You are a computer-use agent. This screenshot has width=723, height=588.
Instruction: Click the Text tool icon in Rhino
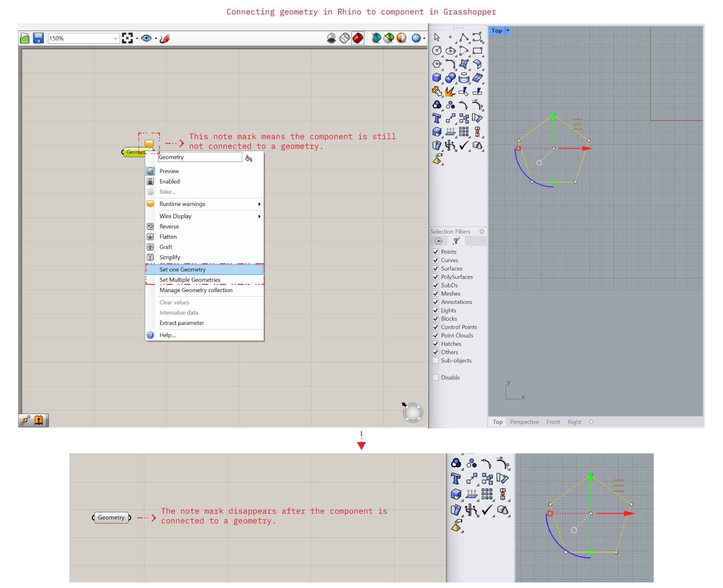[437, 118]
